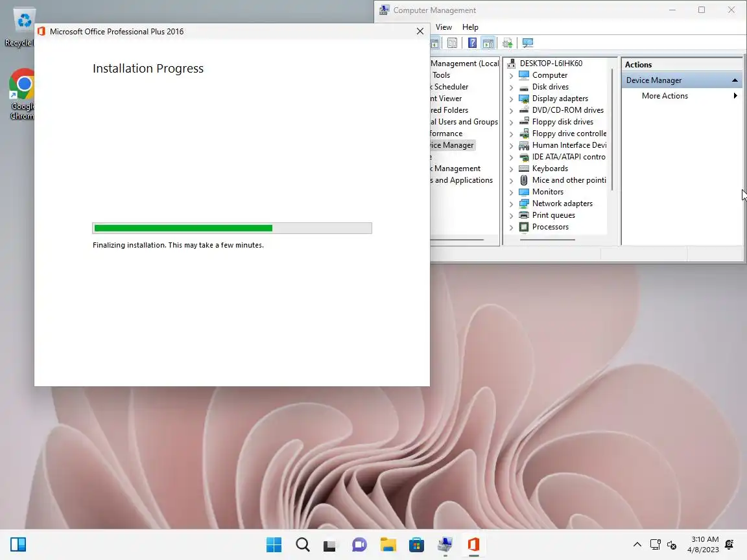Select Disk Management in the console tree

[455, 169]
